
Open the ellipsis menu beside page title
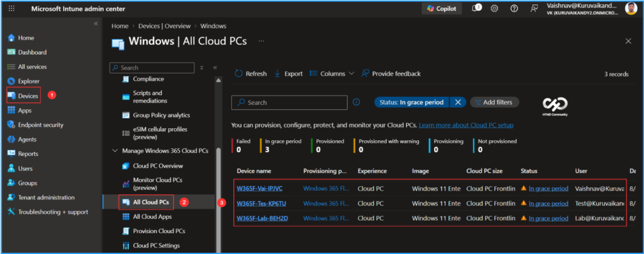pos(261,41)
